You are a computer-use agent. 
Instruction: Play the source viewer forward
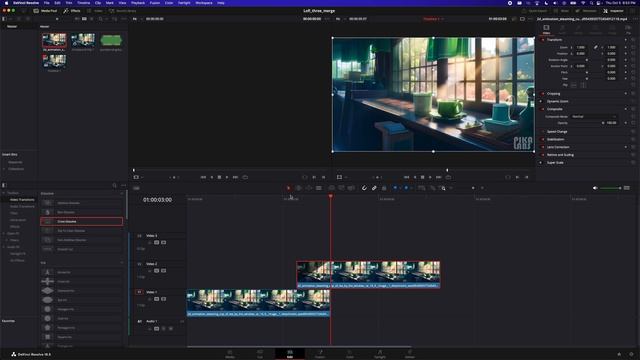[x=227, y=177]
